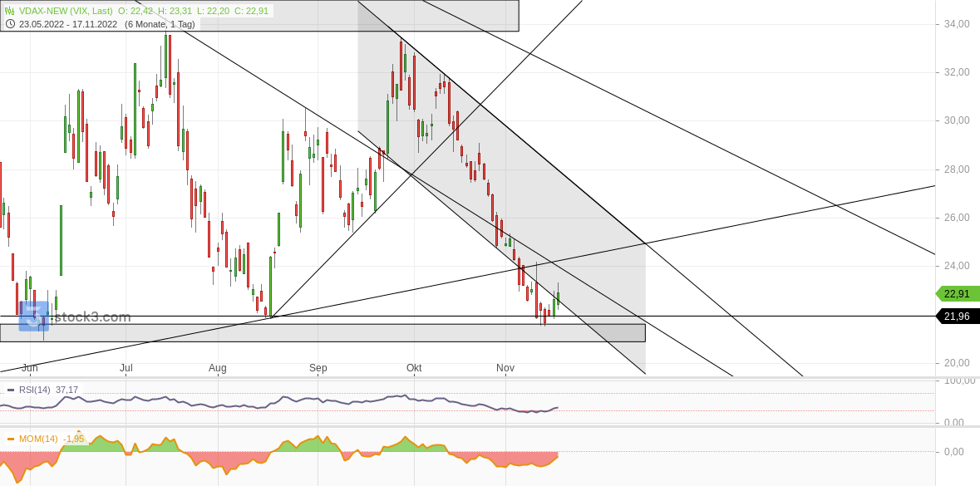This screenshot has height=486, width=980.
Task: Click the close value C: 22,91
Action: (251, 11)
